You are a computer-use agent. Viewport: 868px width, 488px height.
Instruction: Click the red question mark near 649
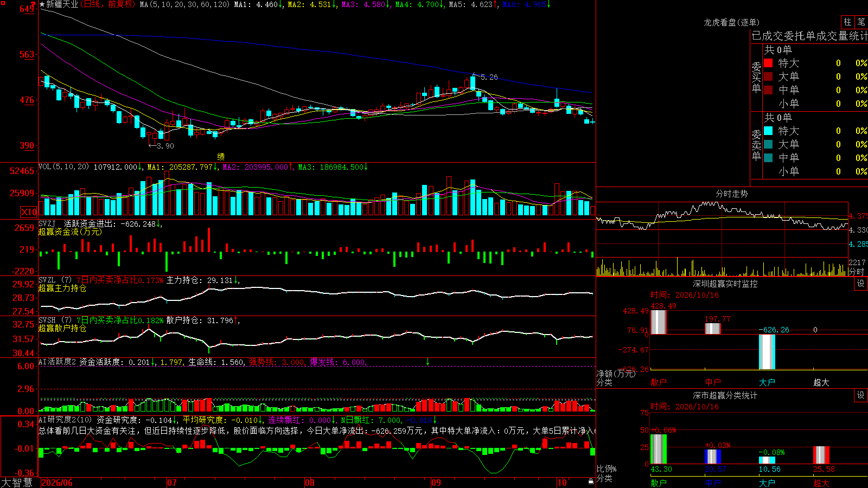click(33, 4)
